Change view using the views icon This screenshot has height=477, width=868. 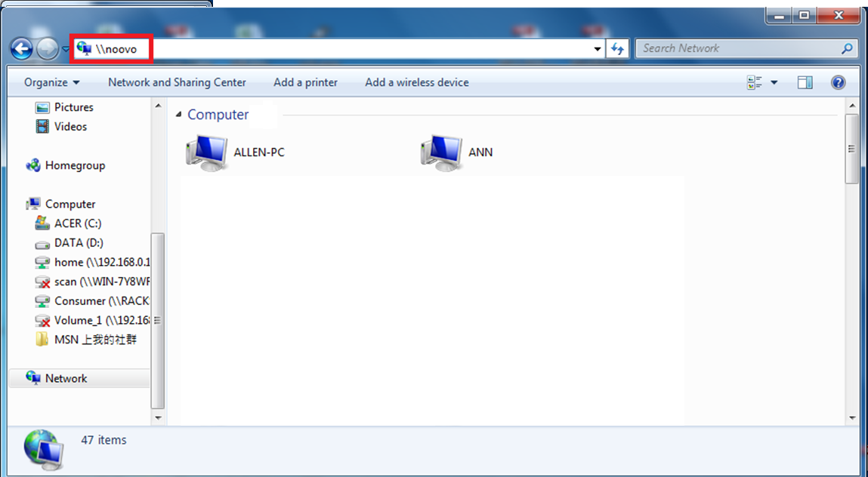click(754, 82)
